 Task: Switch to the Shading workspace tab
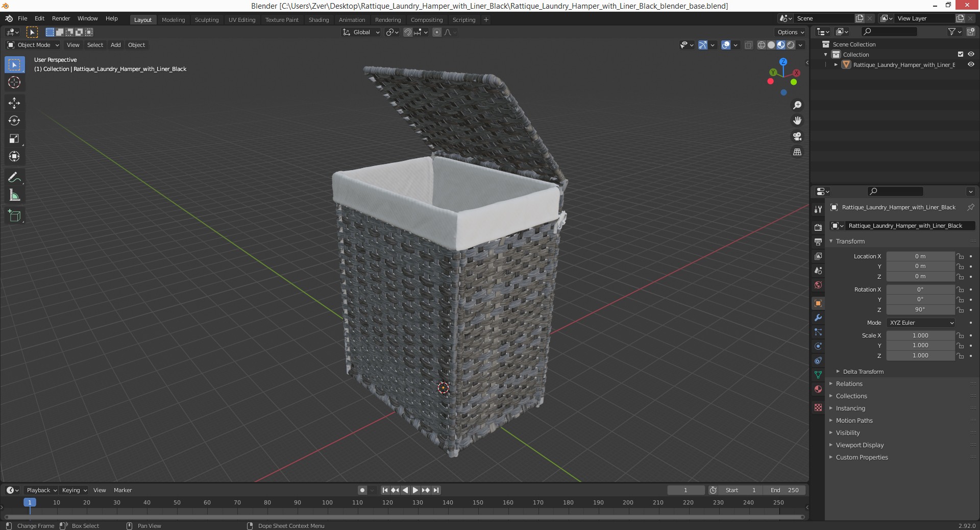318,20
